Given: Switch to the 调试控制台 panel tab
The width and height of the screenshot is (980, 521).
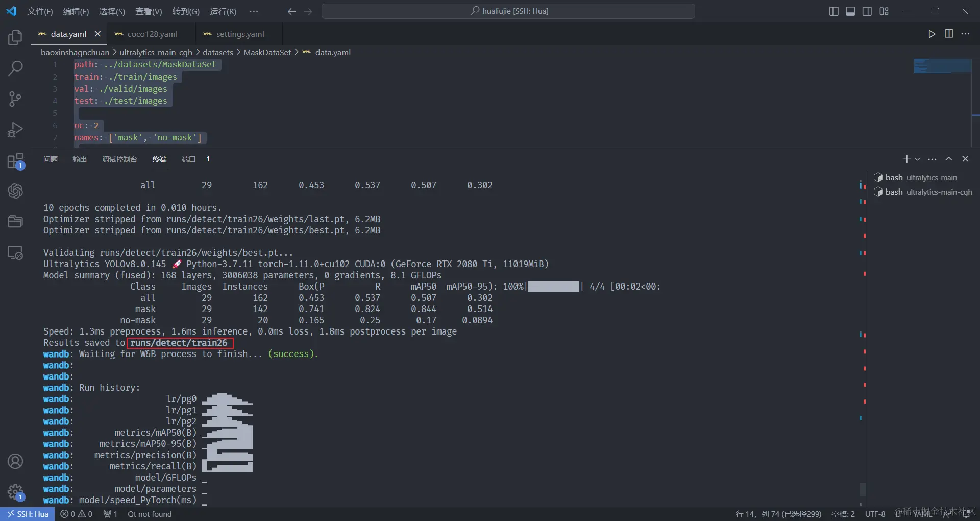Looking at the screenshot, I should (119, 159).
